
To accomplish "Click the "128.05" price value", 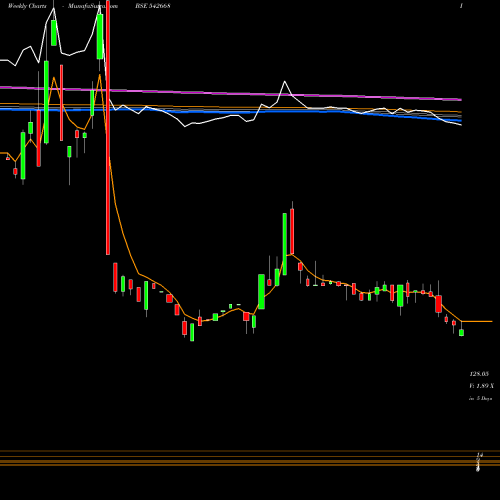I will (479, 374).
